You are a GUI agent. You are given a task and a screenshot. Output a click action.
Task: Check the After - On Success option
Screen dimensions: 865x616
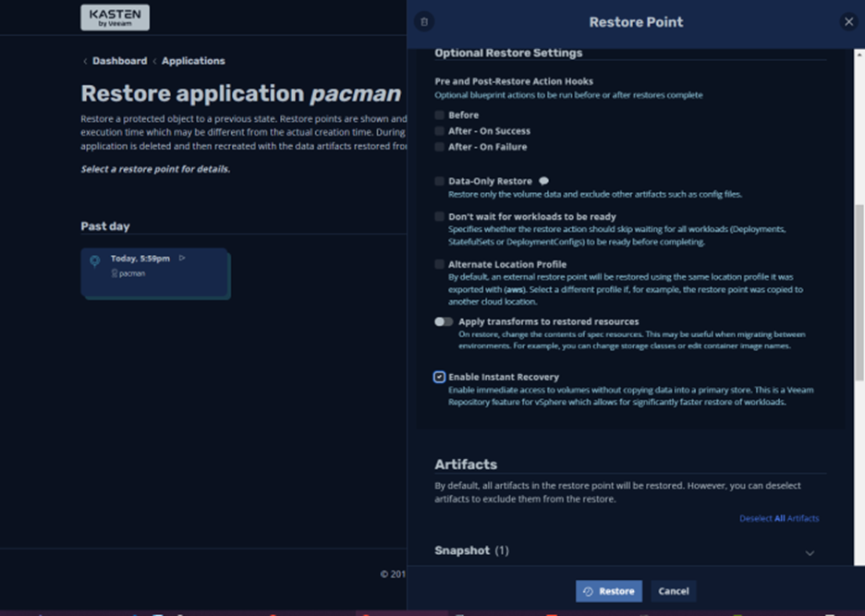pos(440,131)
